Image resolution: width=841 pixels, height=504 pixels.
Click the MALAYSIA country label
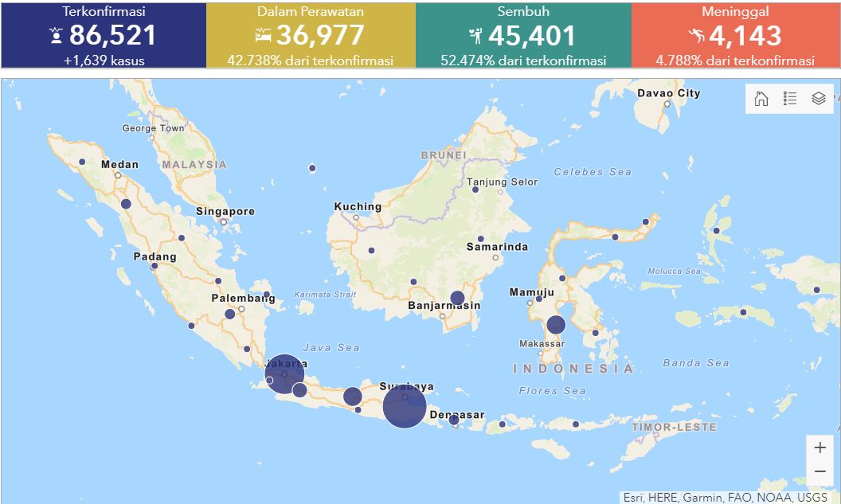194,165
